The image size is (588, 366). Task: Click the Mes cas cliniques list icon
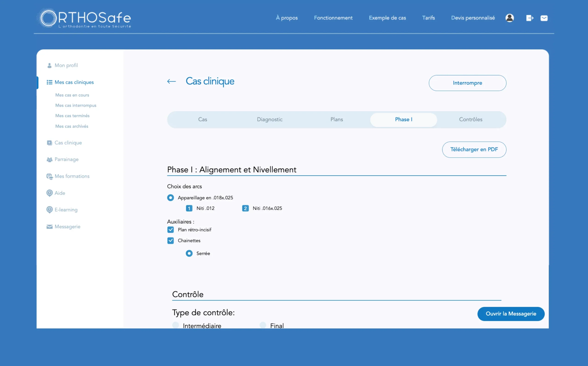click(x=49, y=82)
